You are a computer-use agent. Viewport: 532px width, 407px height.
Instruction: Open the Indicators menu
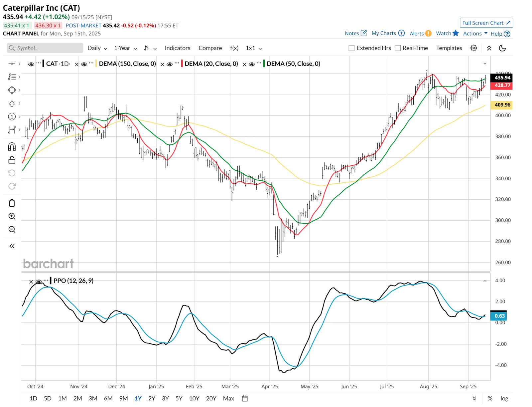click(x=178, y=48)
